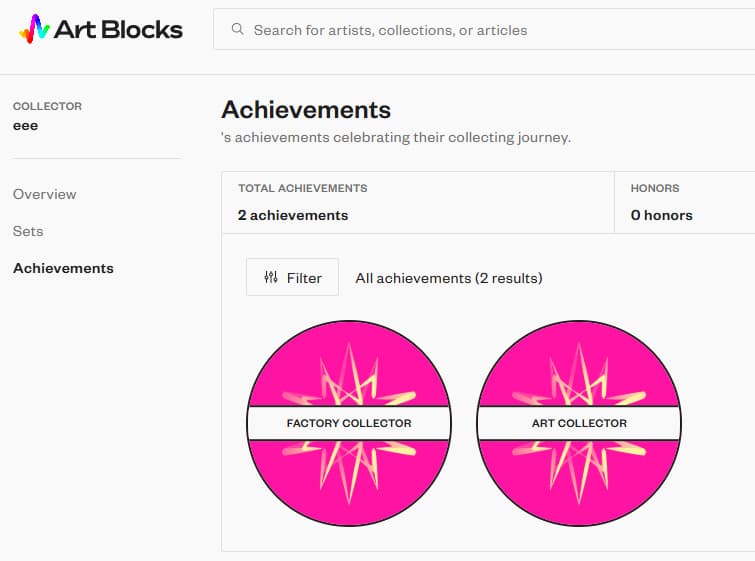Screen dimensions: 755x561
Task: Click the Achievements page heading
Action: 306,110
